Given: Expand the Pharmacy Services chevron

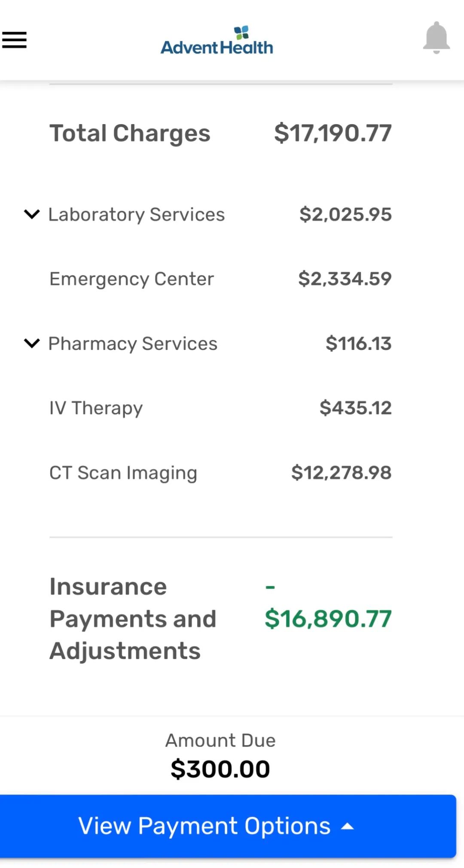Looking at the screenshot, I should click(x=32, y=343).
